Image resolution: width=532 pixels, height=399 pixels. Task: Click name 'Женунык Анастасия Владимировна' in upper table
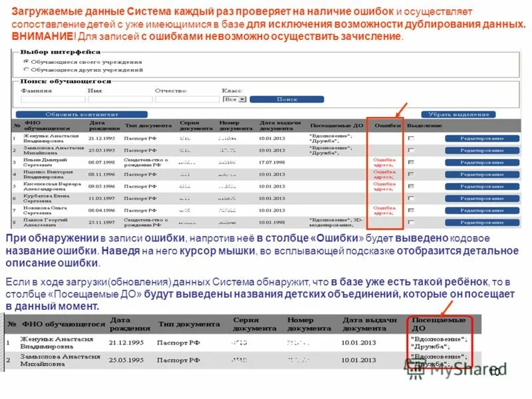tap(51, 138)
